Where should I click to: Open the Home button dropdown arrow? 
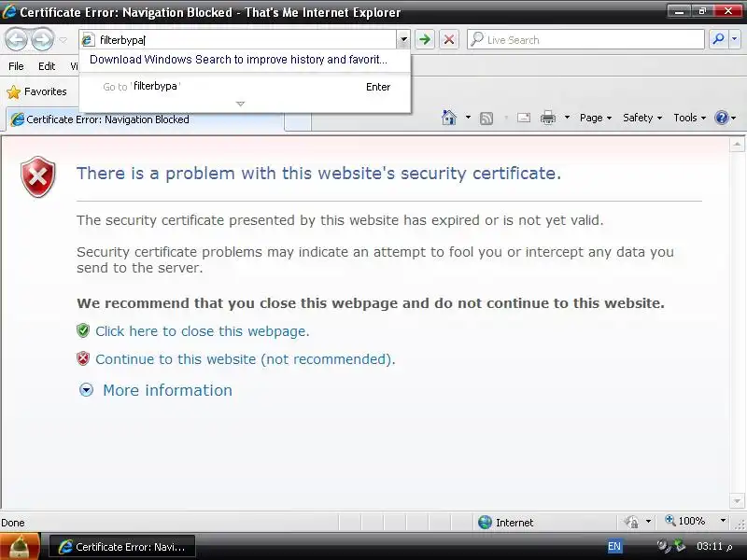tap(468, 118)
